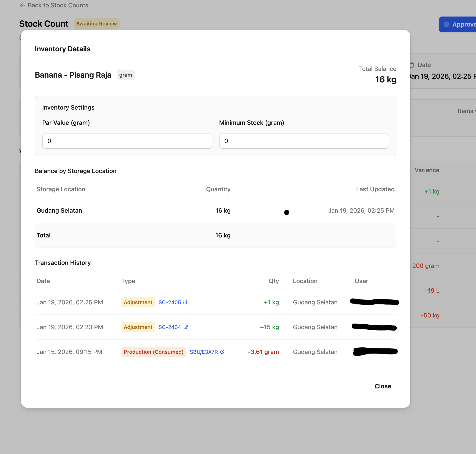Focus the Par Value (gram) field
Viewport: 476px width, 454px height.
click(127, 141)
